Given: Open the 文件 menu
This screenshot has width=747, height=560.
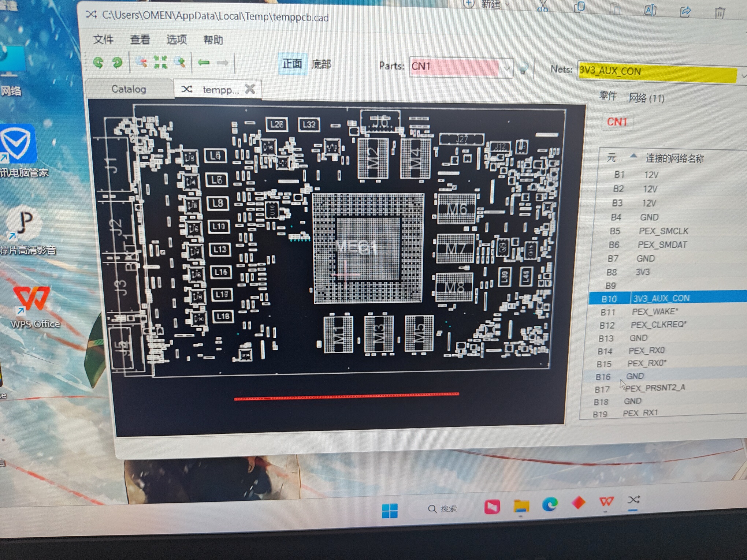Looking at the screenshot, I should coord(103,39).
